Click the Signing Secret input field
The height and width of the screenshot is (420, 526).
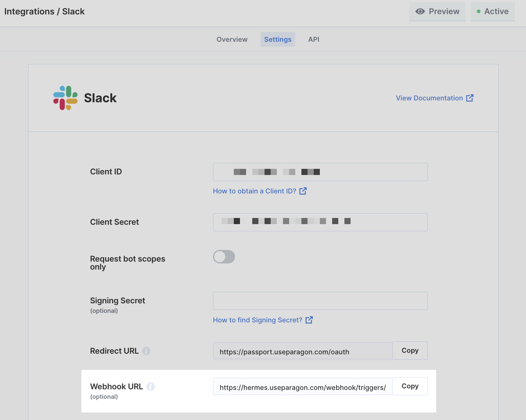coord(320,301)
